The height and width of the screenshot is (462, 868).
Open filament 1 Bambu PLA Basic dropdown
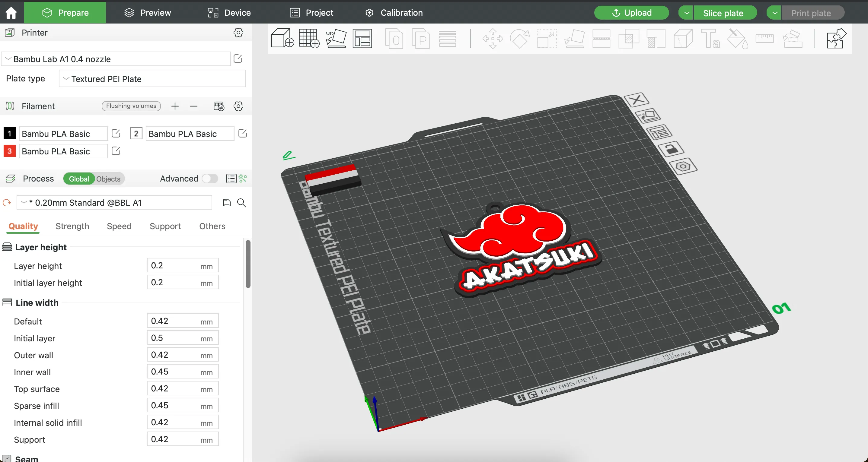tap(63, 134)
